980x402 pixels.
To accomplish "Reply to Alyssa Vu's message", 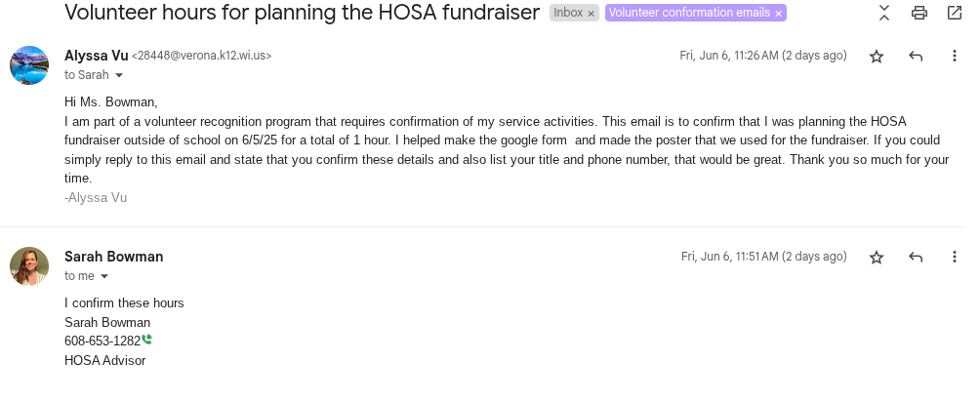I will click(x=916, y=57).
